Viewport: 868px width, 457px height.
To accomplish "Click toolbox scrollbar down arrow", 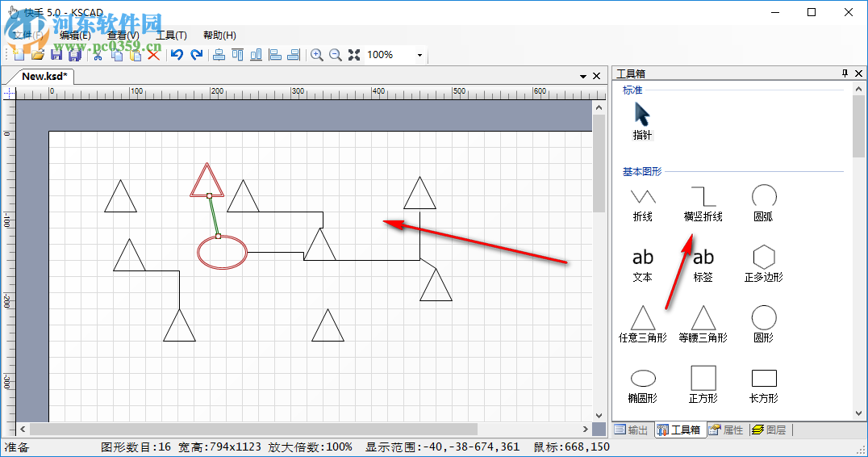I will click(858, 413).
